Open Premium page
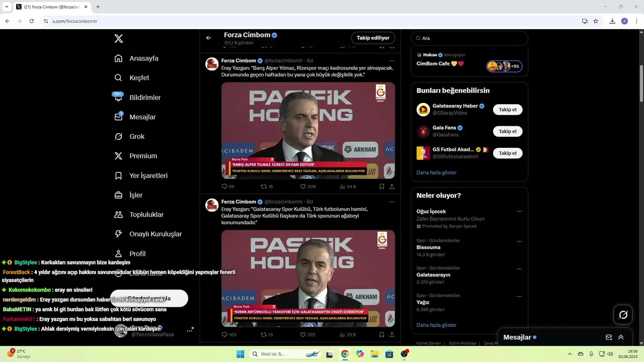 coord(136,156)
